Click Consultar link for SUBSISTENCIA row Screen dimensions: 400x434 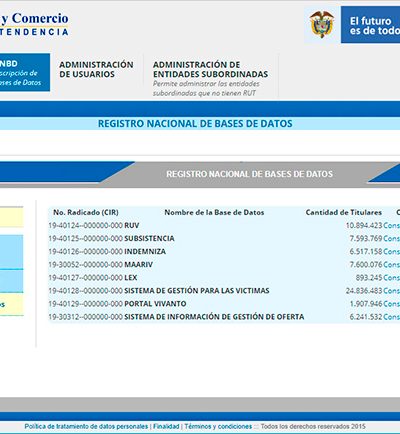pos(392,238)
